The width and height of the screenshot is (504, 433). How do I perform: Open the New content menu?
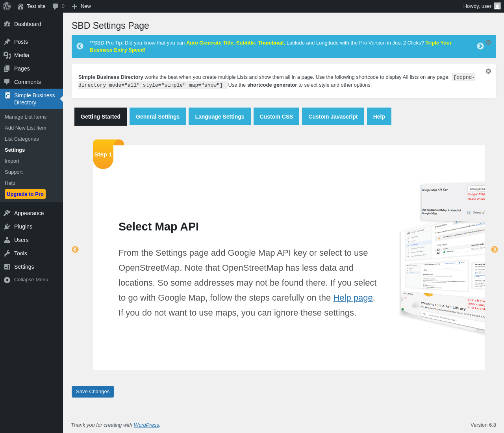click(82, 6)
